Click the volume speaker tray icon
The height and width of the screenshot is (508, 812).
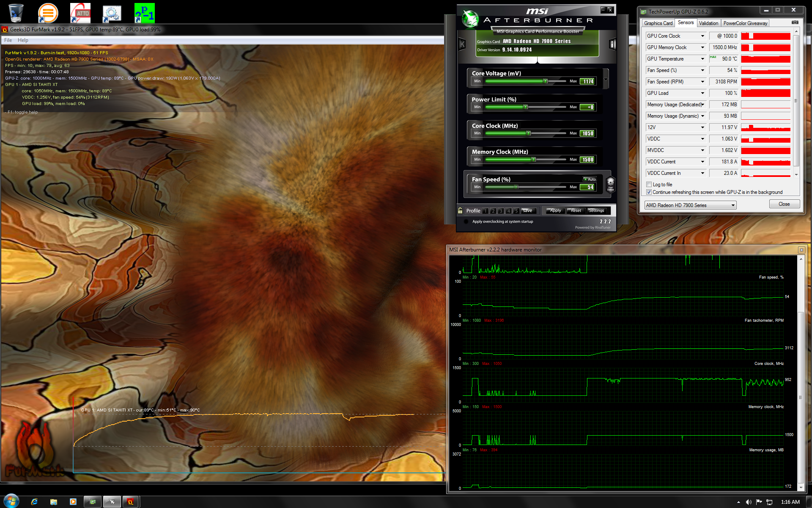[748, 502]
